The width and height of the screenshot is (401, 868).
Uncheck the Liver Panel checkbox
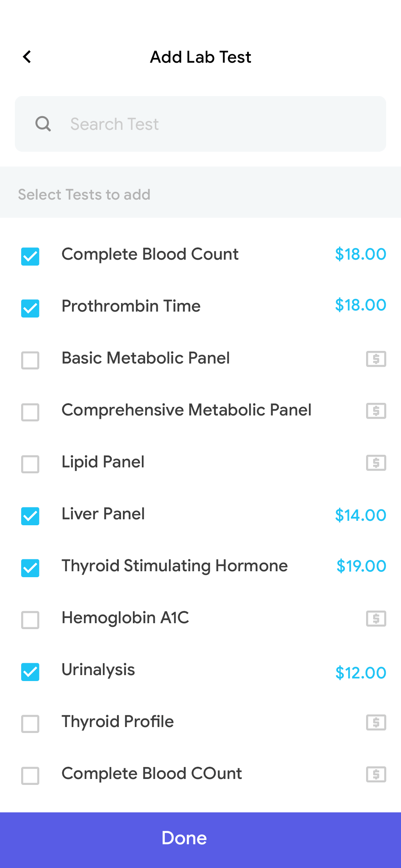tap(30, 516)
